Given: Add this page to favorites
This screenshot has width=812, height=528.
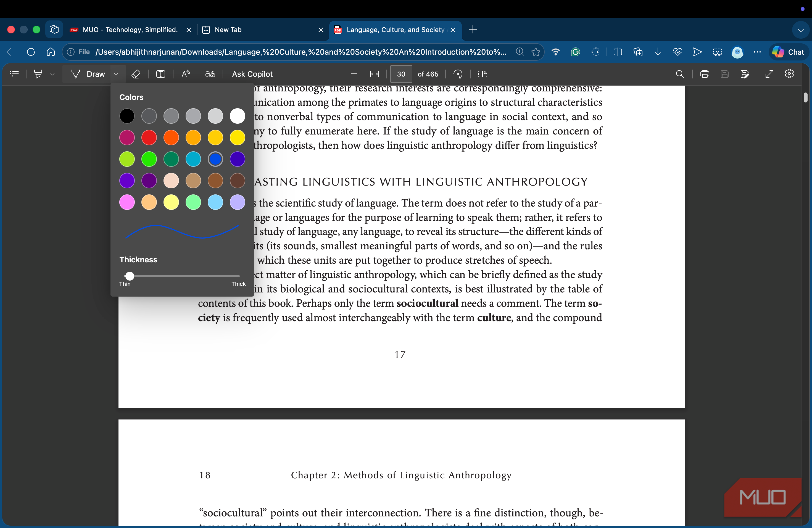Looking at the screenshot, I should pyautogui.click(x=536, y=52).
